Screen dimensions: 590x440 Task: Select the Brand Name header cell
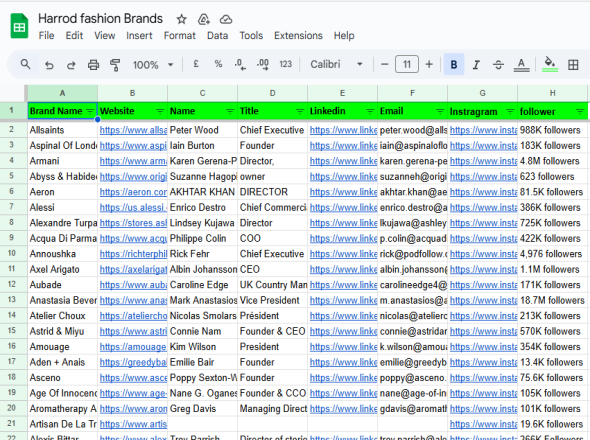tap(62, 111)
